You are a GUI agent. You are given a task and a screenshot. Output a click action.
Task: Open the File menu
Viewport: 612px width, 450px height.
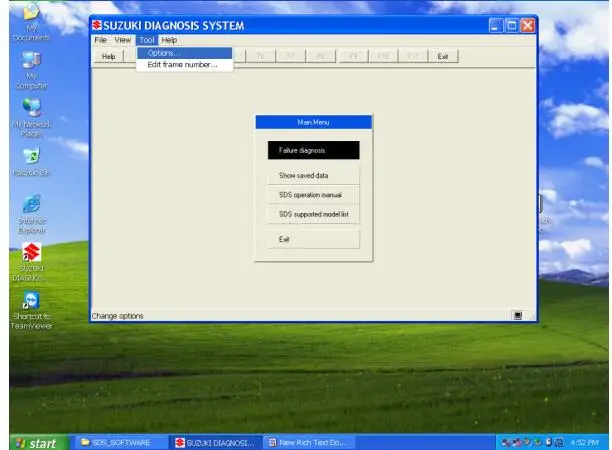(100, 40)
